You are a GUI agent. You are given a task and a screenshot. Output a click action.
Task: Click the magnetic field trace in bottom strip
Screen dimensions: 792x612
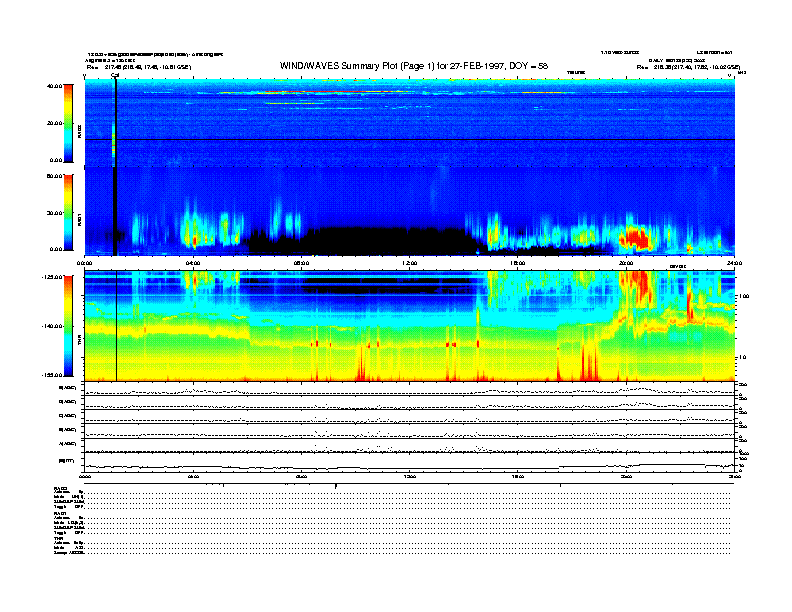[409, 466]
